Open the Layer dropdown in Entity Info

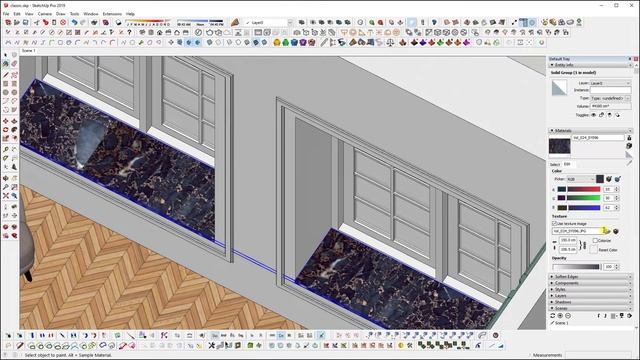click(x=610, y=83)
